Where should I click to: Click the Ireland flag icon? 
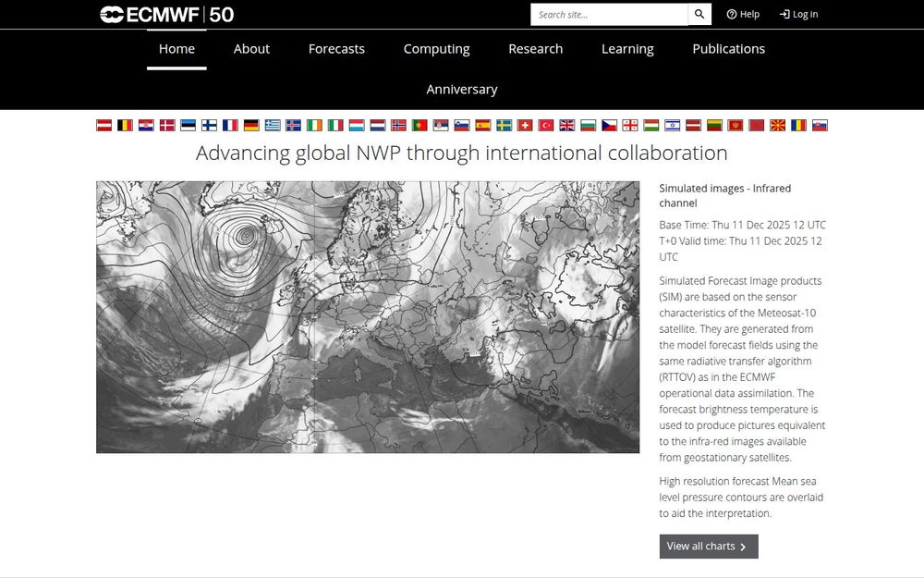pos(315,125)
